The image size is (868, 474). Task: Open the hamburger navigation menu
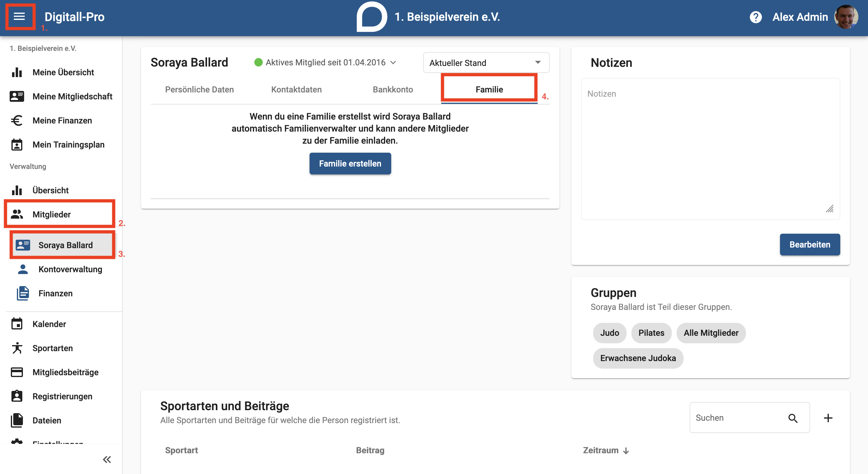click(19, 17)
